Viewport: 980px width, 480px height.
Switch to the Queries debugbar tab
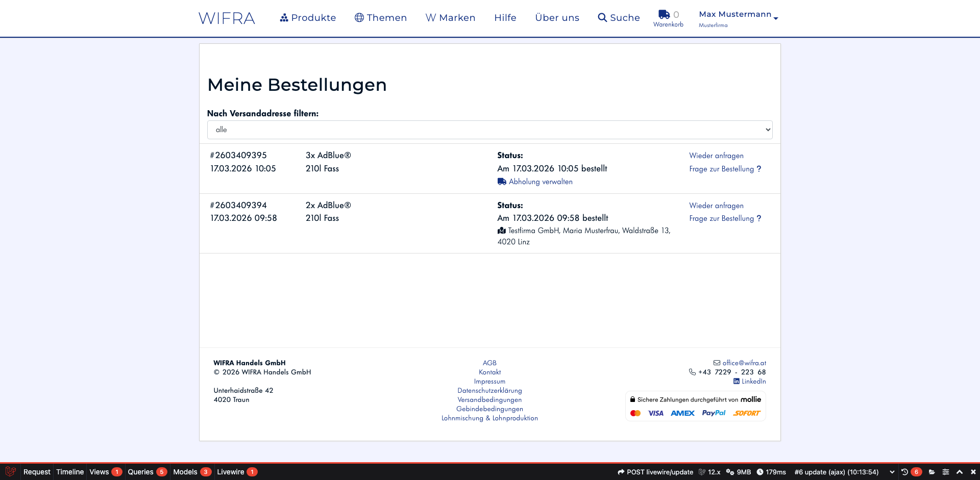tap(141, 472)
